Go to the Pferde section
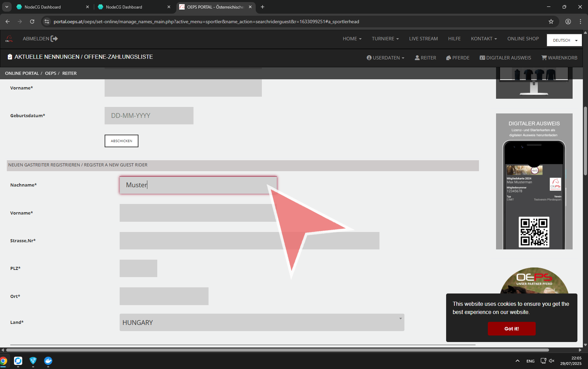This screenshot has height=369, width=588. [458, 58]
